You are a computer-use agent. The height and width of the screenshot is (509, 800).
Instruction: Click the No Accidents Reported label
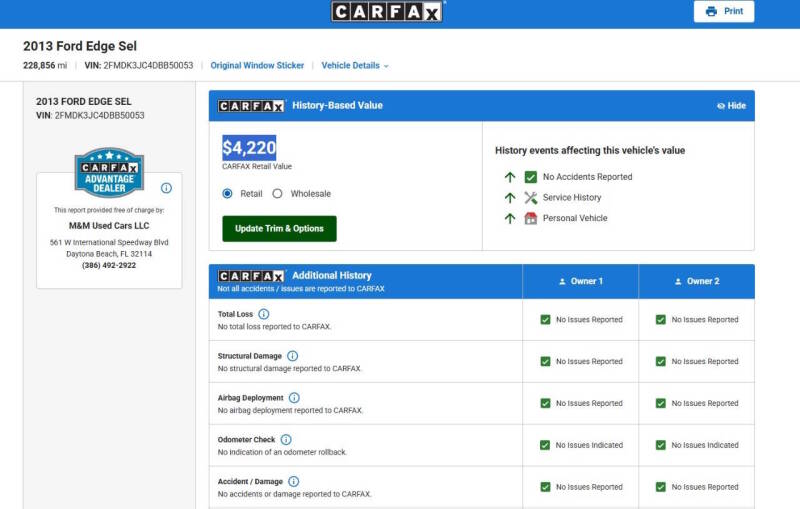pyautogui.click(x=588, y=177)
